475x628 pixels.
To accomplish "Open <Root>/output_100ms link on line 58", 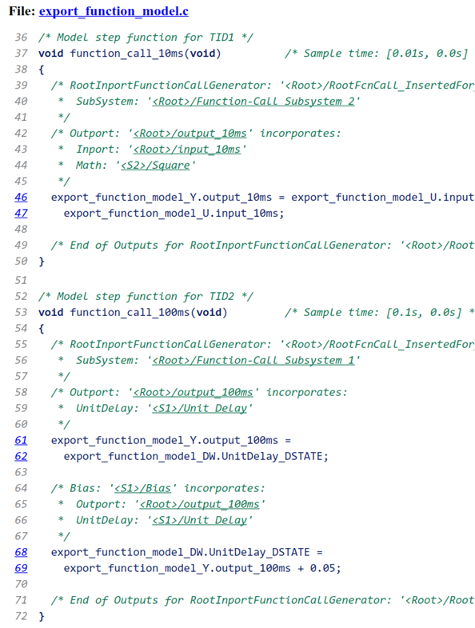I will [x=193, y=392].
